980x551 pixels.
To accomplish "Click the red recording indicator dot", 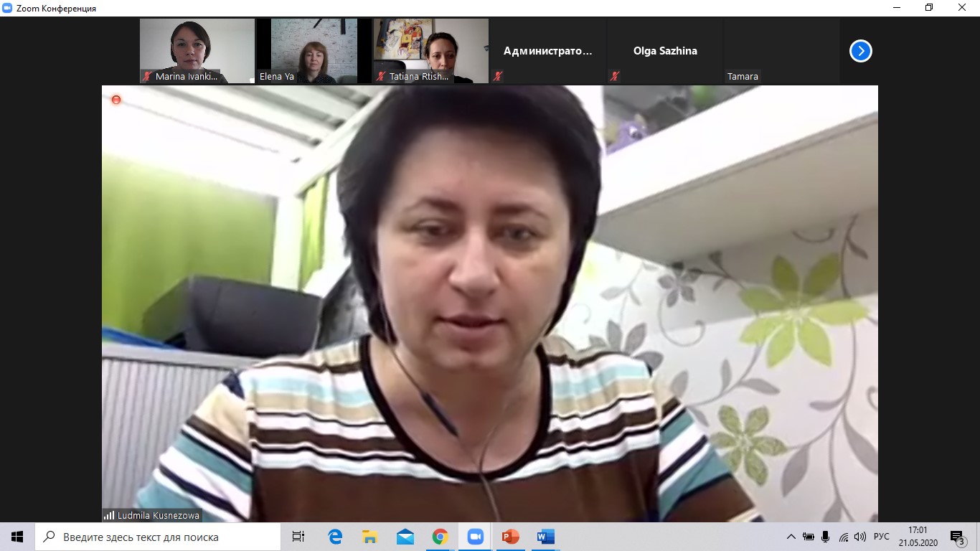I will (x=116, y=100).
